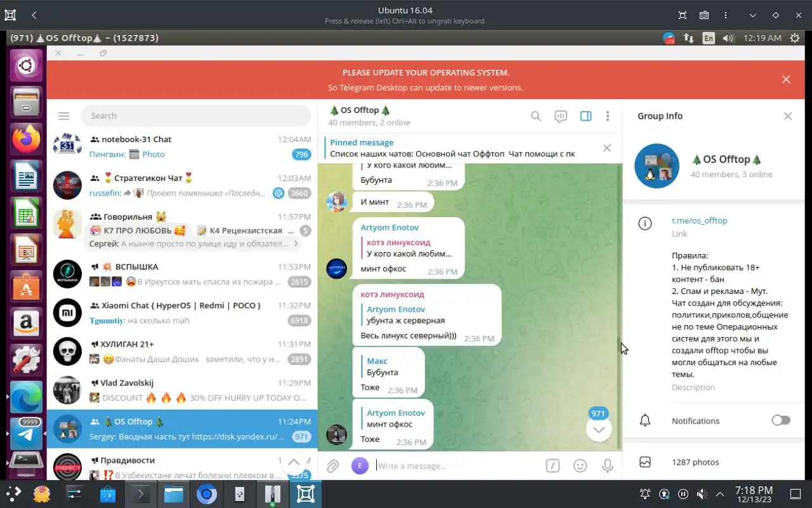
Task: Click the mention @ badge on Стратегикон Чат
Action: pos(278,193)
